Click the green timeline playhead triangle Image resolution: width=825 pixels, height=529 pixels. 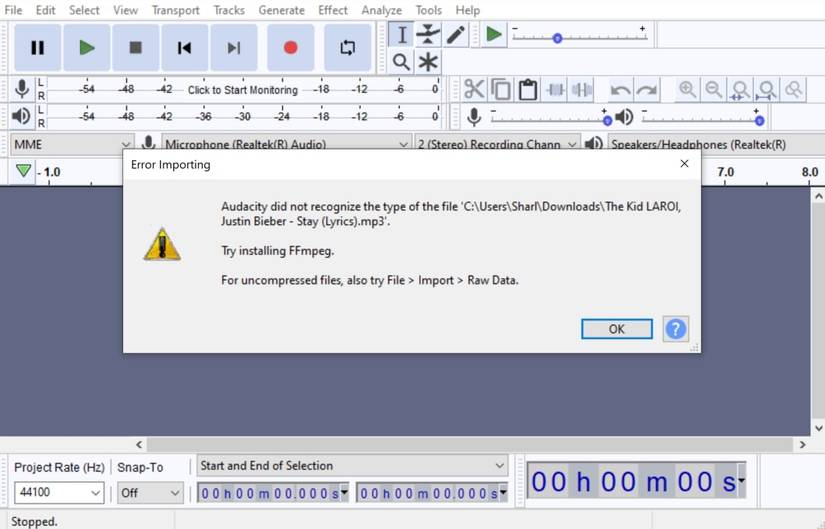click(x=23, y=171)
